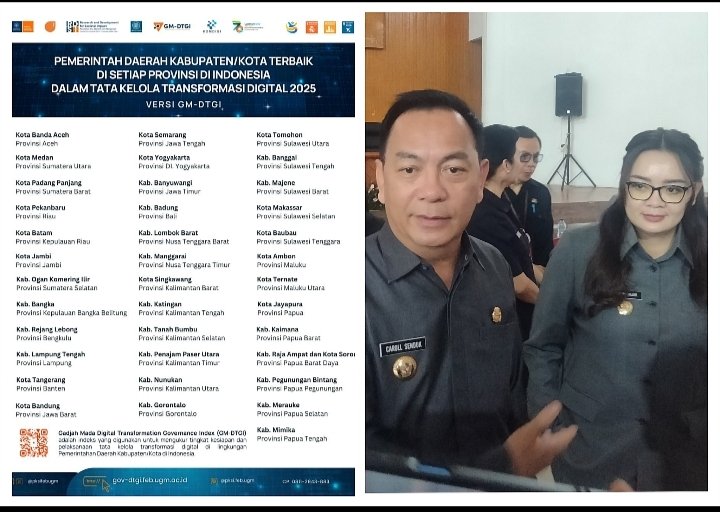Click the rightmost blue SDG icon
The height and width of the screenshot is (512, 720).
point(347,27)
